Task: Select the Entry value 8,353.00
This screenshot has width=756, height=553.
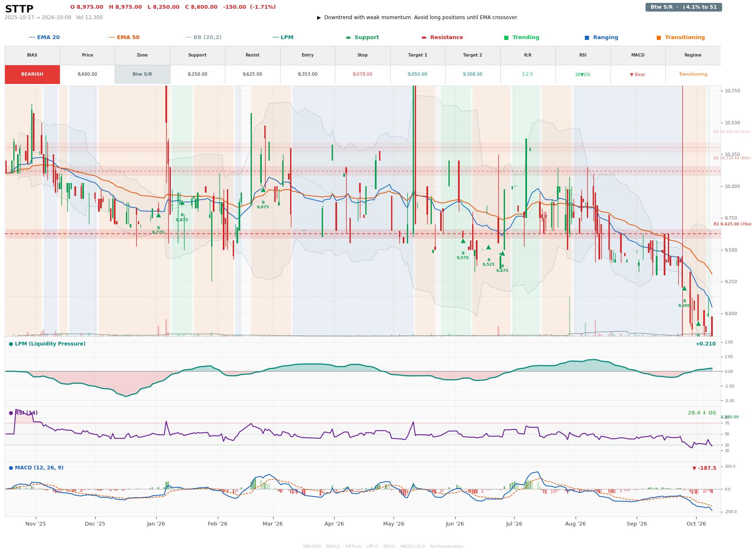Action: 308,74
